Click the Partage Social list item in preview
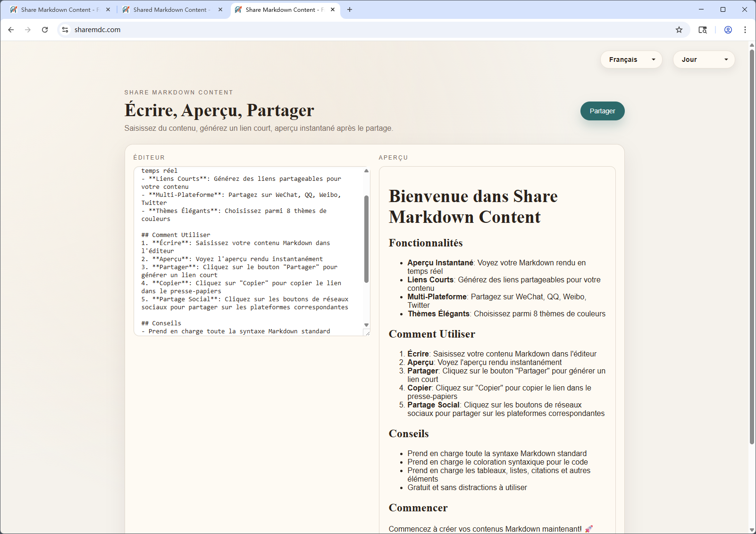The height and width of the screenshot is (534, 756). 506,409
